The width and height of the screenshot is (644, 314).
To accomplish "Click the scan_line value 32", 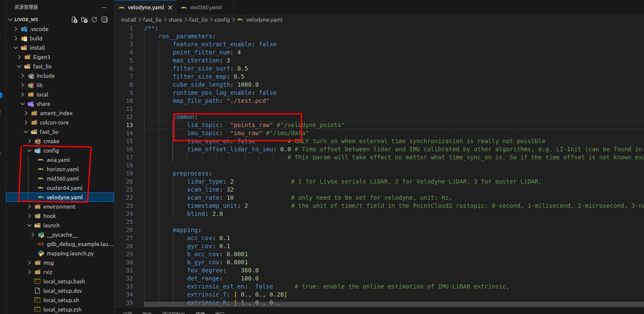I will click(230, 190).
